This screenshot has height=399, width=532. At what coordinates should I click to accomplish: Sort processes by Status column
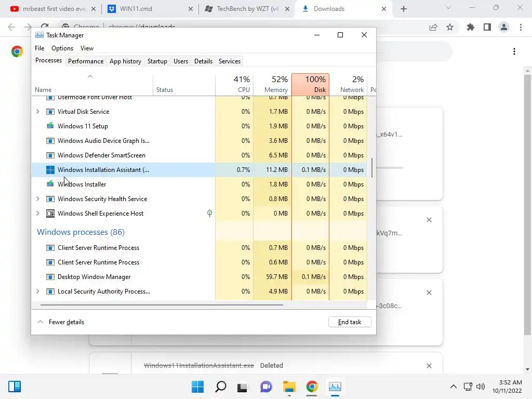click(x=184, y=85)
